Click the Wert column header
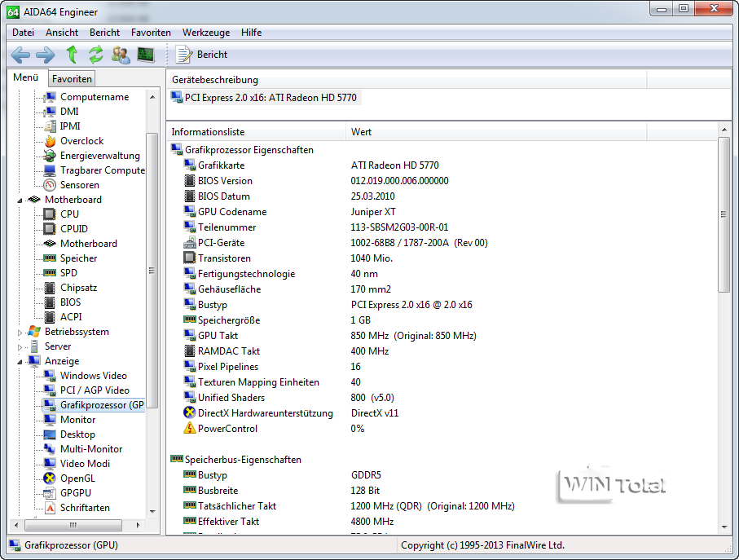The image size is (739, 560). click(362, 132)
